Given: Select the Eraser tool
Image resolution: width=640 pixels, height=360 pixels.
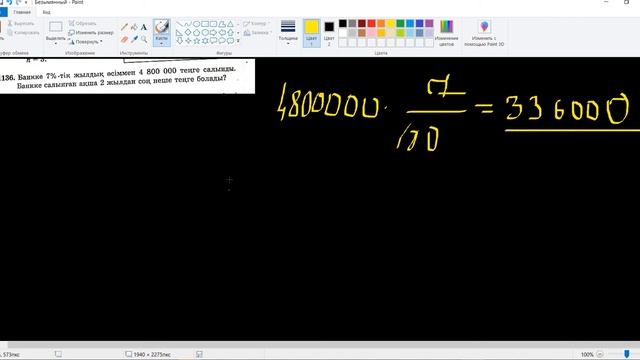Looking at the screenshot, I should [124, 40].
